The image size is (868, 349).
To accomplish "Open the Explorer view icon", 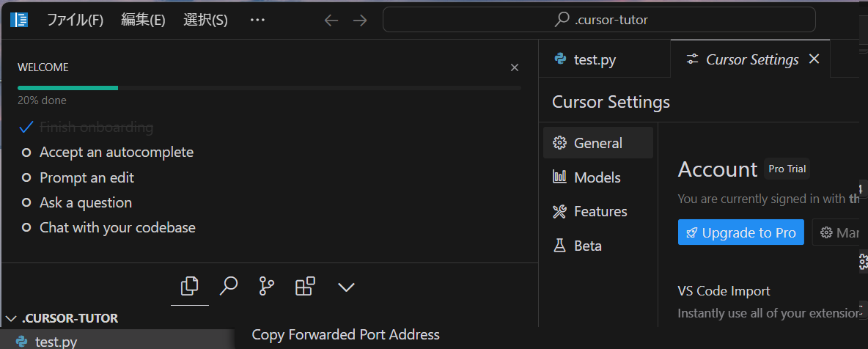I will [x=190, y=286].
